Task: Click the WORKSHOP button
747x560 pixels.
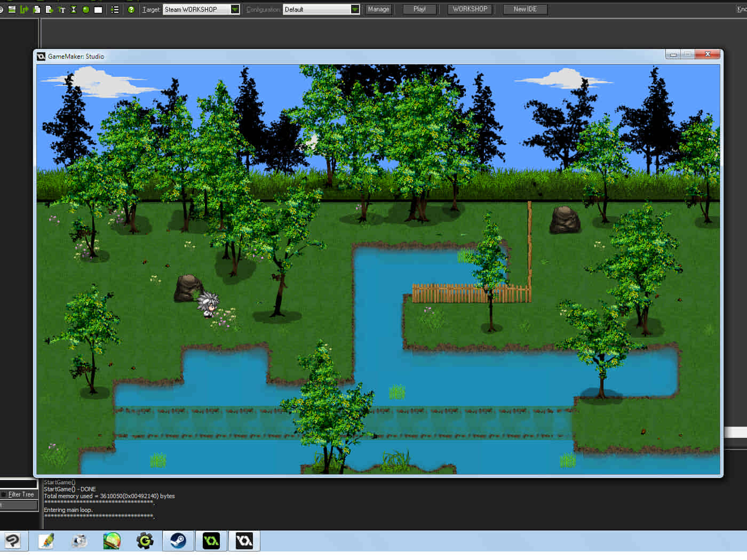Action: click(x=470, y=10)
